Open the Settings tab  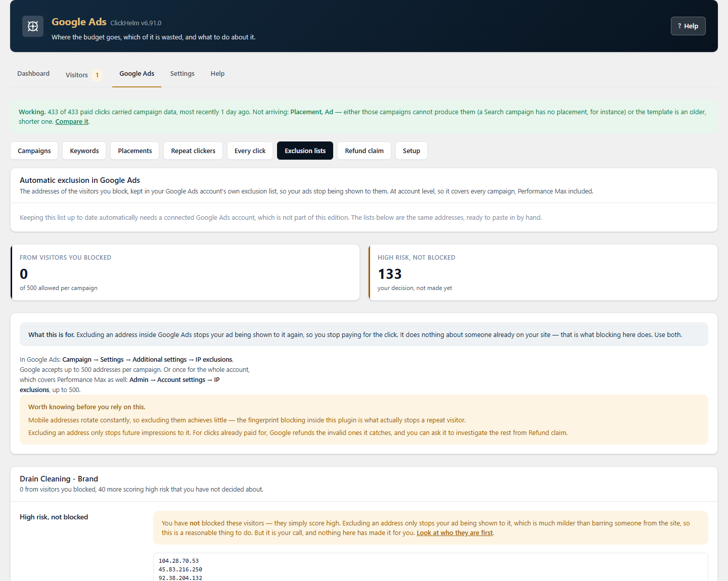[182, 74]
